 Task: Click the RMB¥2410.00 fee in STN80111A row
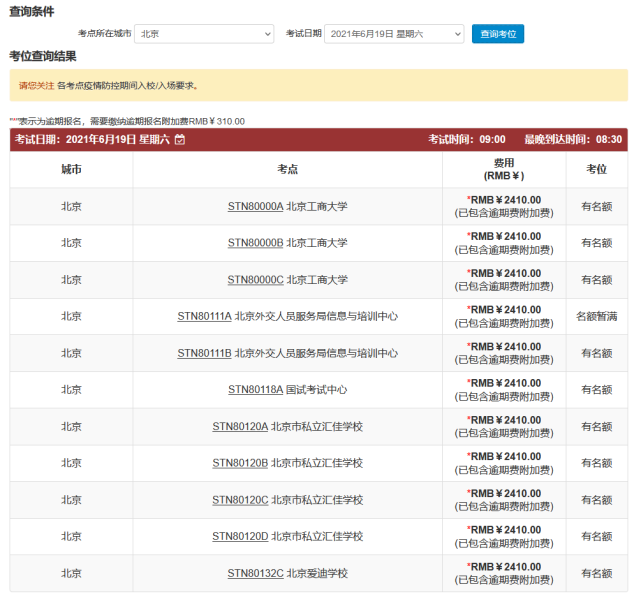tap(504, 310)
